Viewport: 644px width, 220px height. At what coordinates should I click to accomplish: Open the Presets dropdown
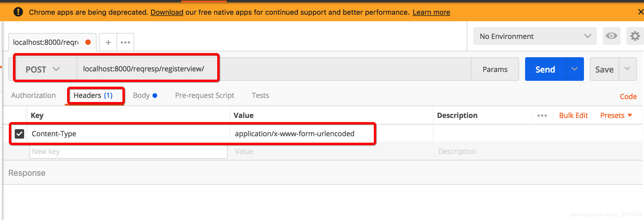click(616, 115)
